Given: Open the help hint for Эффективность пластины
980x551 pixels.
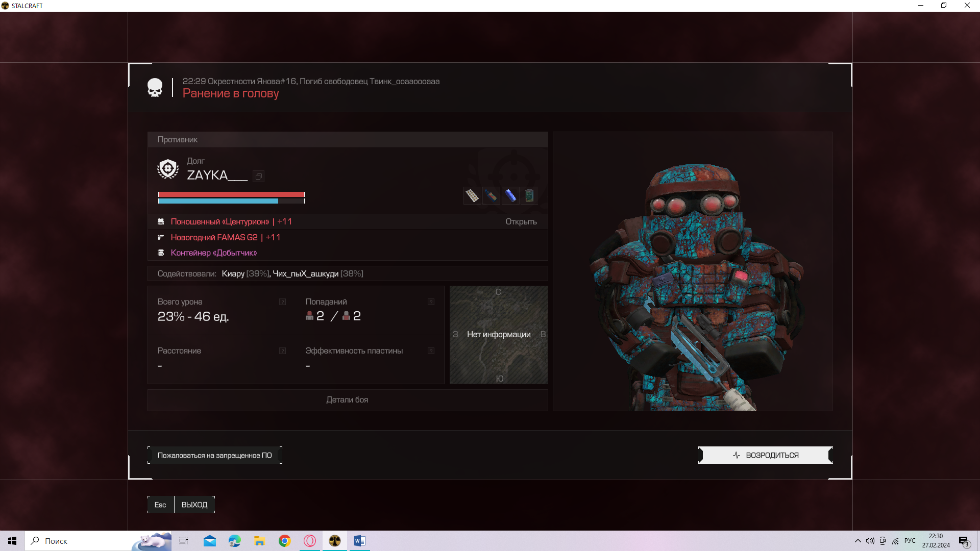Looking at the screenshot, I should click(x=431, y=351).
